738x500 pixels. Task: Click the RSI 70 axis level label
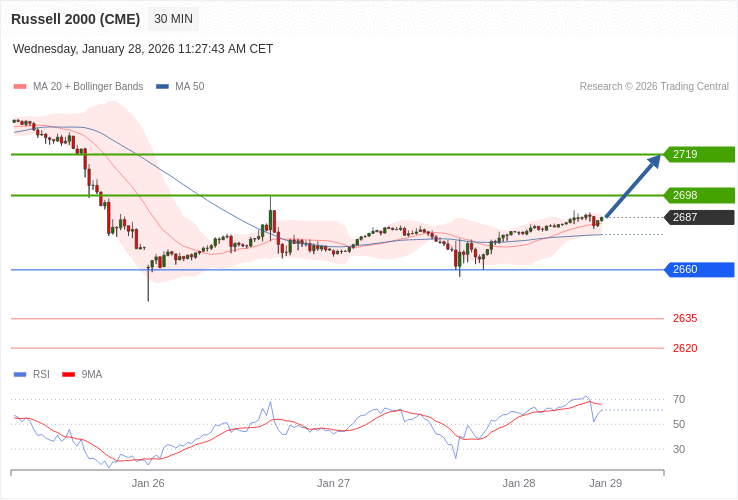tap(679, 400)
